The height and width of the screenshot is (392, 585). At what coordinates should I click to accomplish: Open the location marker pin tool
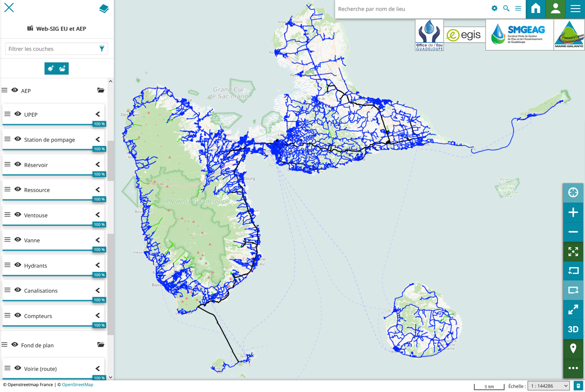pos(573,349)
